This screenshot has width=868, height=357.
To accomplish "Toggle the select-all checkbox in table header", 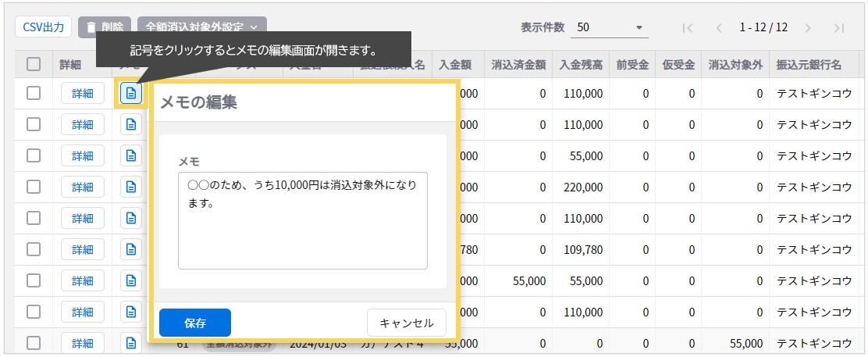I will tap(34, 65).
